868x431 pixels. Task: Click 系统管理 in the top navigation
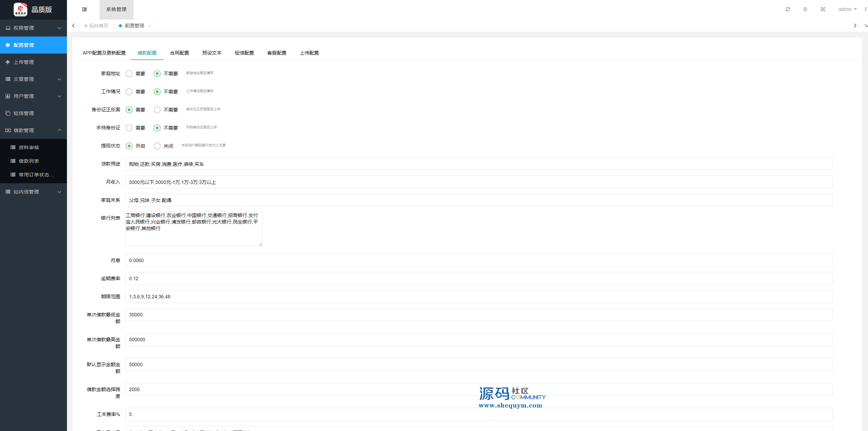point(116,10)
